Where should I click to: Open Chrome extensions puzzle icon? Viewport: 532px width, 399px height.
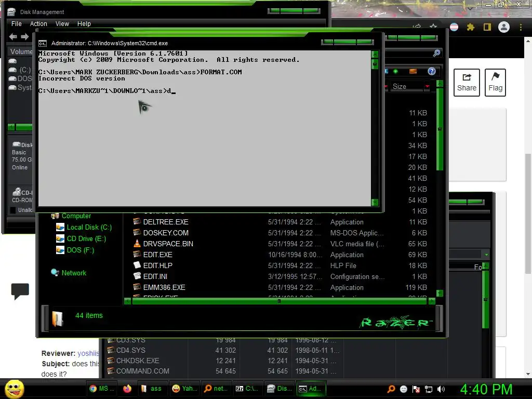470,27
